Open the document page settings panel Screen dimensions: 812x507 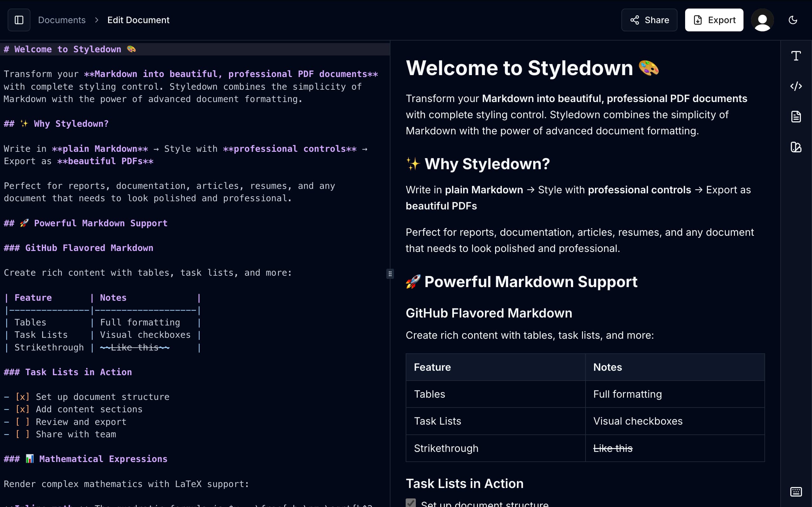pos(796,116)
